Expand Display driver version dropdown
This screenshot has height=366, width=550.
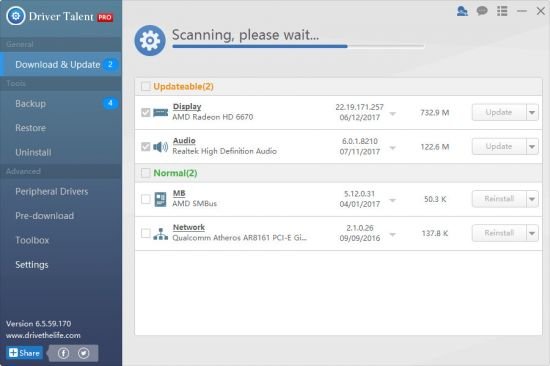point(393,114)
